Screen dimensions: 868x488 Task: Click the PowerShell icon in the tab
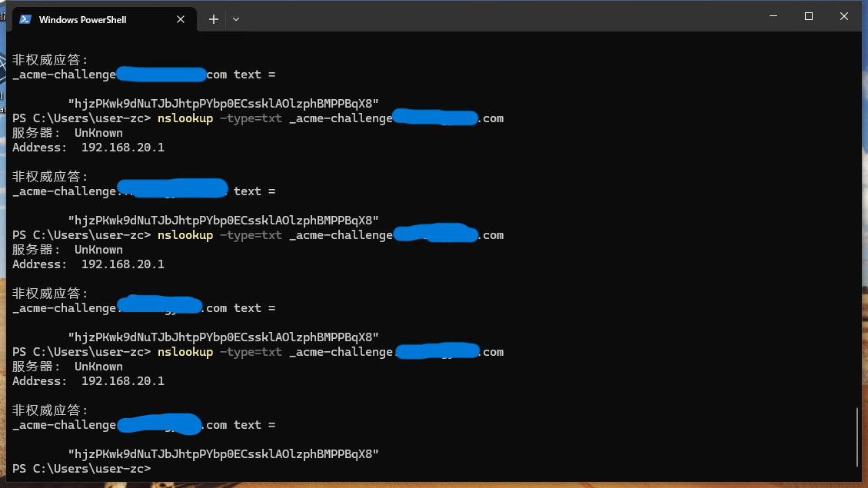coord(25,19)
